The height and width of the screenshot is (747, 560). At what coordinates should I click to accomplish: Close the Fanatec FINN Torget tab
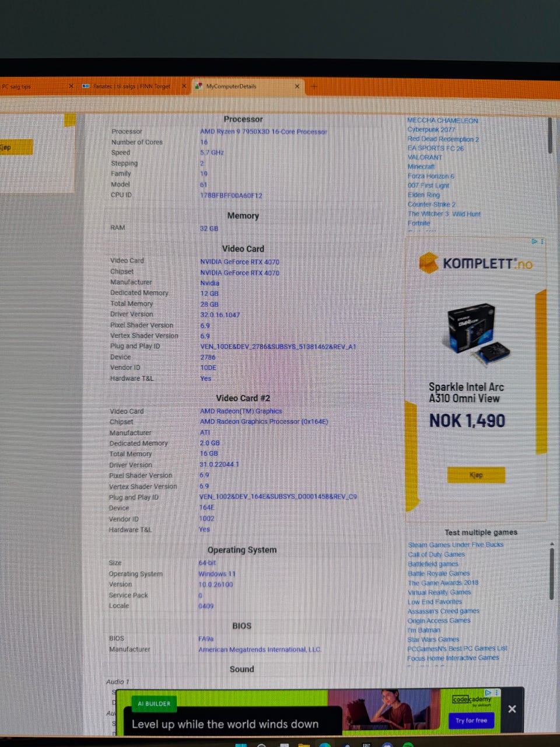coord(183,86)
